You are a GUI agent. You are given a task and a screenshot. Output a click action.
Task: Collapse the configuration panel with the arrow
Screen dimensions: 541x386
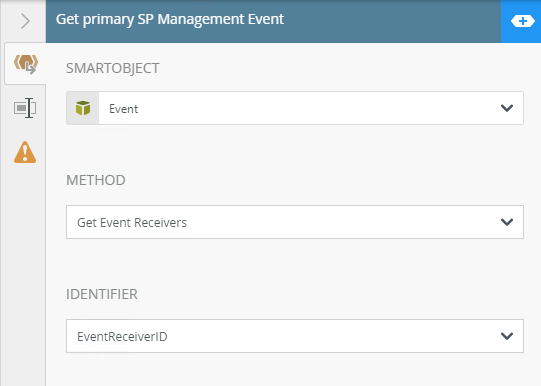coord(25,21)
